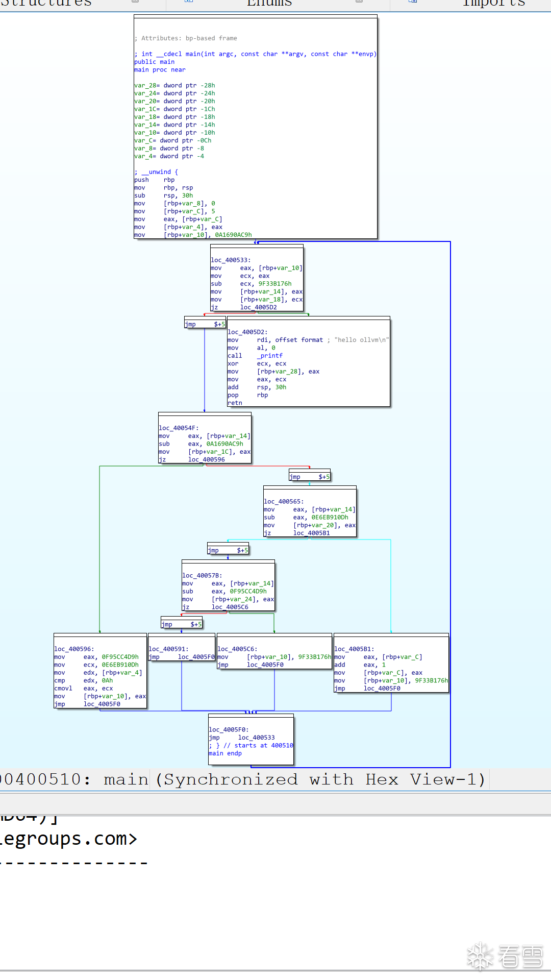The height and width of the screenshot is (980, 551).
Task: Click the '00400510: main' status text
Action: [x=74, y=779]
